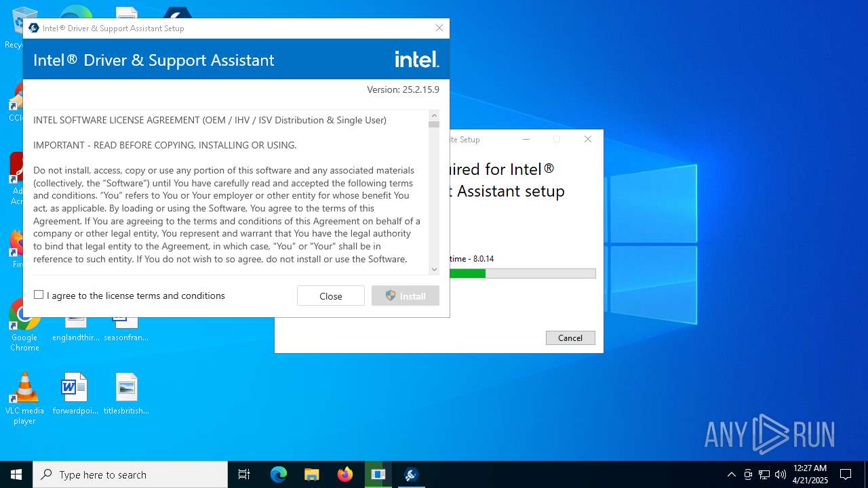Close the Intel Driver & Support Assistant Setup window

coord(439,28)
